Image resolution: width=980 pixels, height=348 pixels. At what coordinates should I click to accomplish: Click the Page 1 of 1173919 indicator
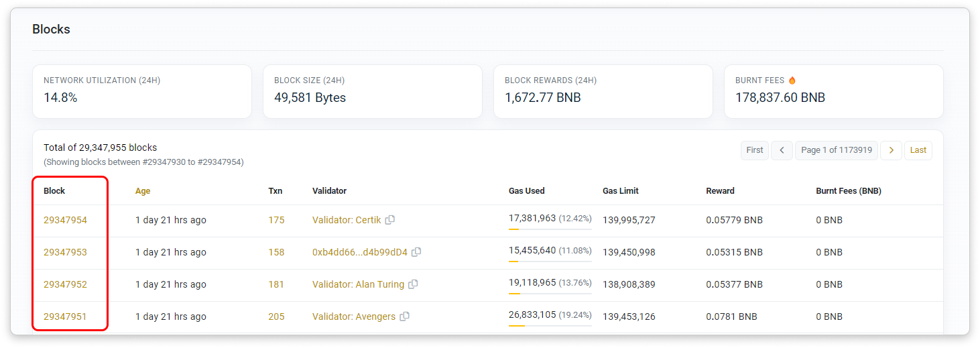(836, 150)
